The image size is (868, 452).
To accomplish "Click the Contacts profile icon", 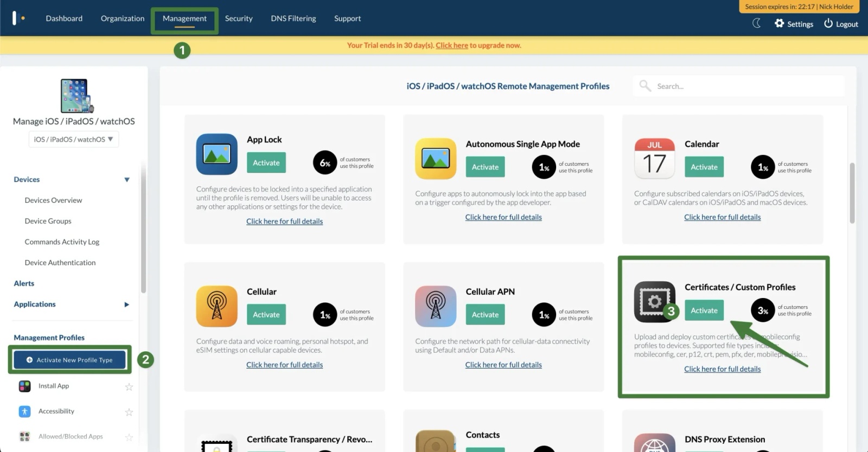I will tap(436, 441).
